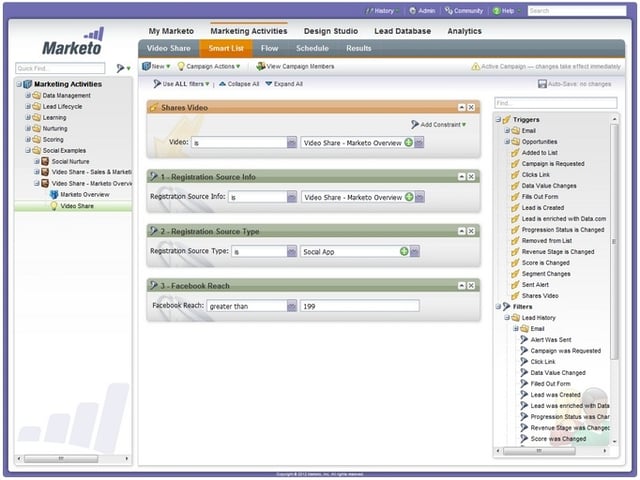Image resolution: width=640 pixels, height=480 pixels.
Task: Switch to the My Marketo tab
Action: pos(171,31)
